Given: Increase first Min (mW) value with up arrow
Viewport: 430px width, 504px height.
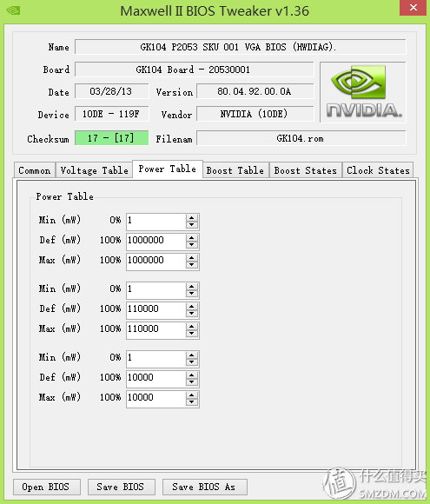Looking at the screenshot, I should pyautogui.click(x=191, y=217).
